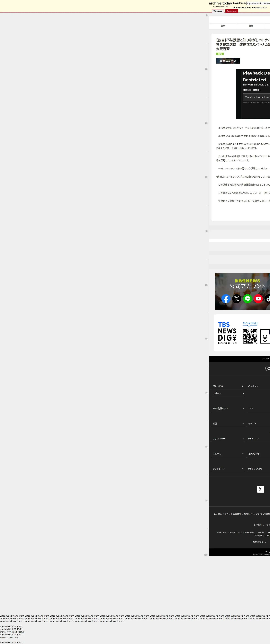
Task: Click the 会社案内 footer link
Action: click(x=218, y=514)
